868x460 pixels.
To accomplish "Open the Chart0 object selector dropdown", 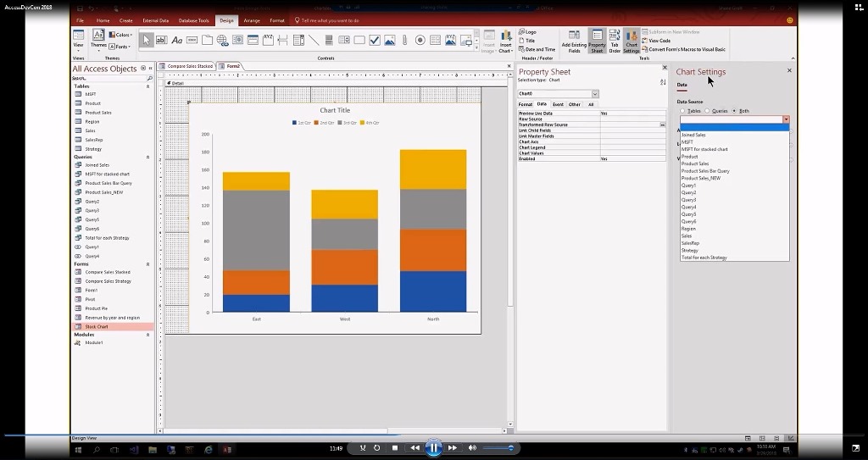I will (x=595, y=94).
